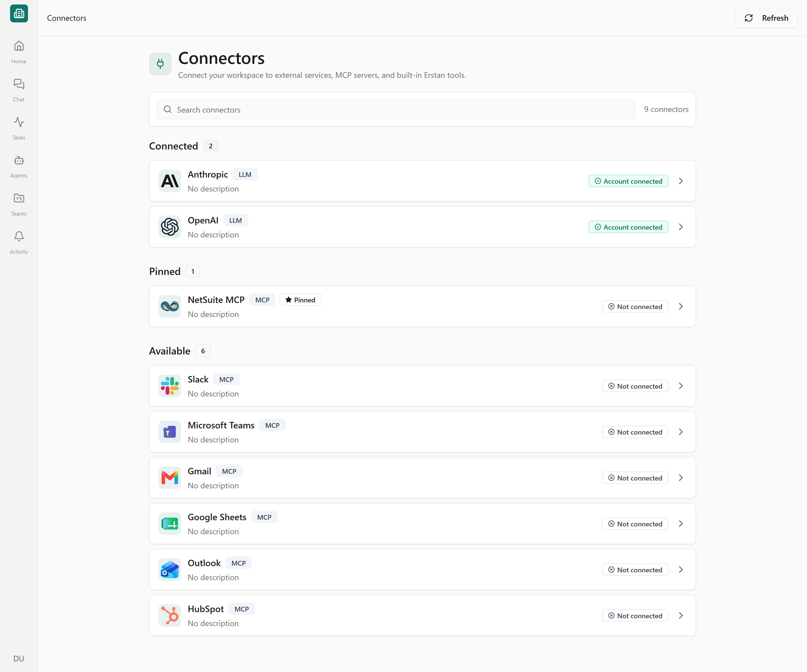The width and height of the screenshot is (807, 672).
Task: Click the MCP tag beside NetSuite MCP
Action: pos(263,300)
